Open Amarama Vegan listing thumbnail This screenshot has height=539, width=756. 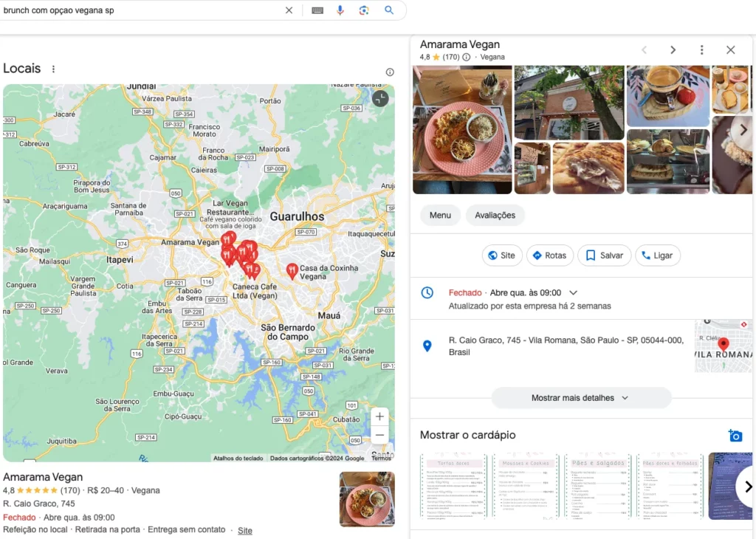pos(367,499)
